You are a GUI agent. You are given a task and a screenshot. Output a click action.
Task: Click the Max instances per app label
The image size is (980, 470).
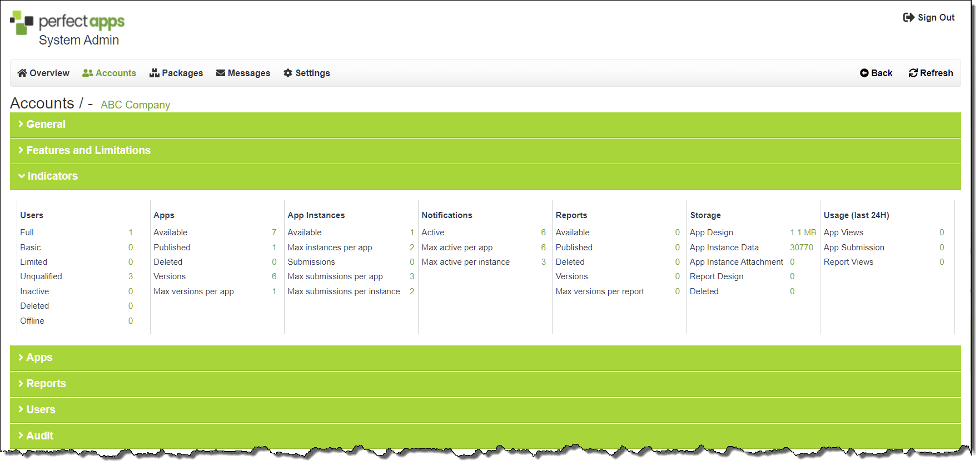point(330,248)
